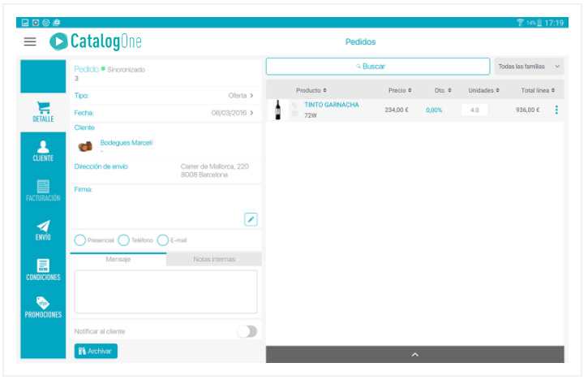Open the hamburger menu
The height and width of the screenshot is (380, 588).
[30, 41]
